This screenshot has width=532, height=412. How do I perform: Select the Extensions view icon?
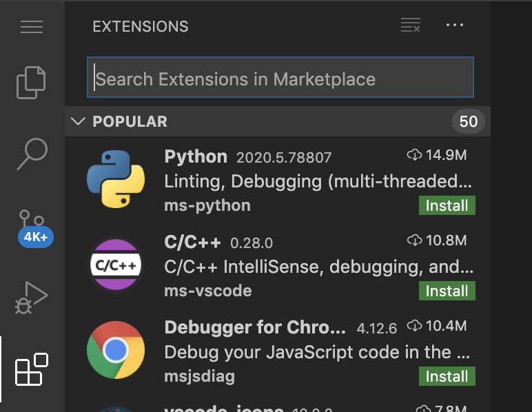(32, 370)
